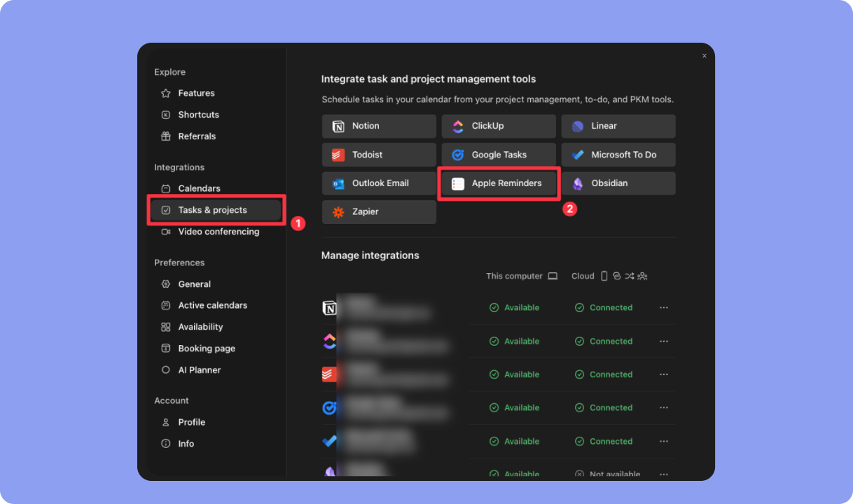Click the shuffle icon in Cloud header
The width and height of the screenshot is (853, 504).
click(630, 276)
